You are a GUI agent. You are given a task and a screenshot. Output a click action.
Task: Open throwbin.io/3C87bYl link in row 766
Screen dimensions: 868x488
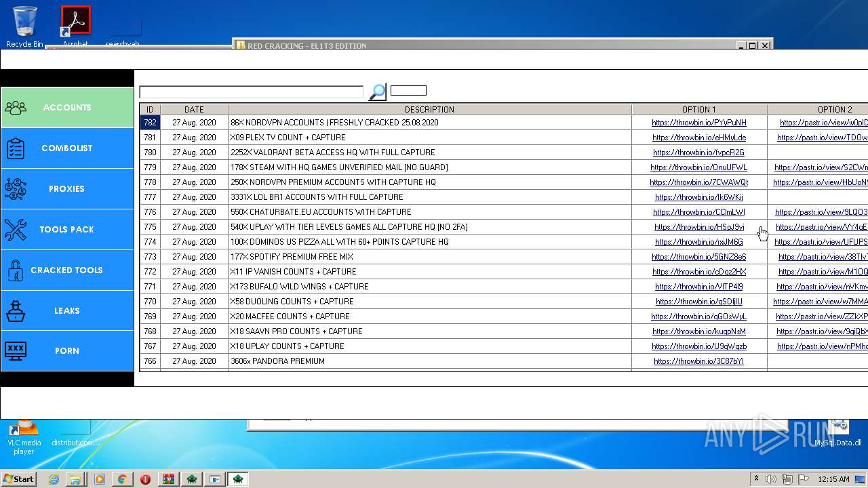(699, 361)
